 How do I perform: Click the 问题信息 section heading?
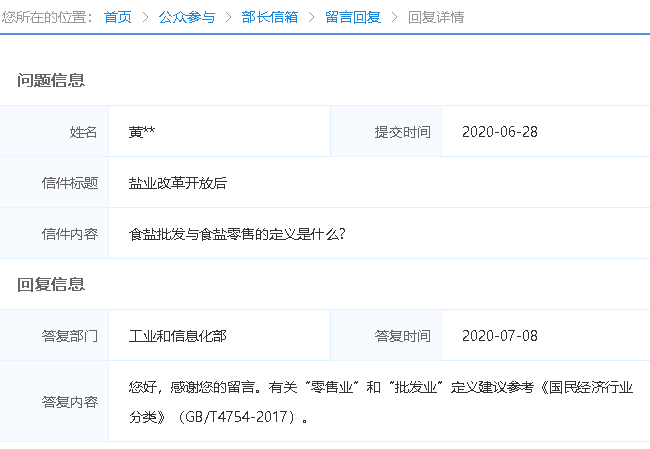[51, 81]
